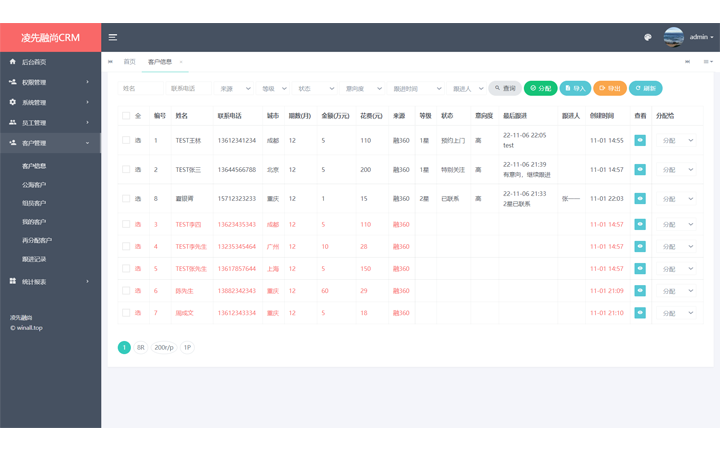
Task: Close the 客户信息 tab with its x
Action: point(181,62)
